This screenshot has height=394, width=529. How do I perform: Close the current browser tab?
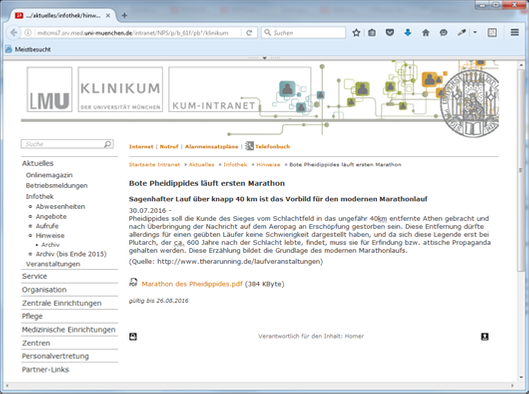tap(108, 16)
